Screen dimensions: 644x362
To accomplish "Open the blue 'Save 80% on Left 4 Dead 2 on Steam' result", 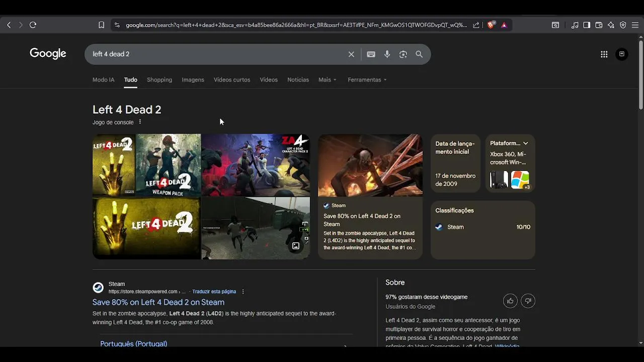I will (x=158, y=302).
